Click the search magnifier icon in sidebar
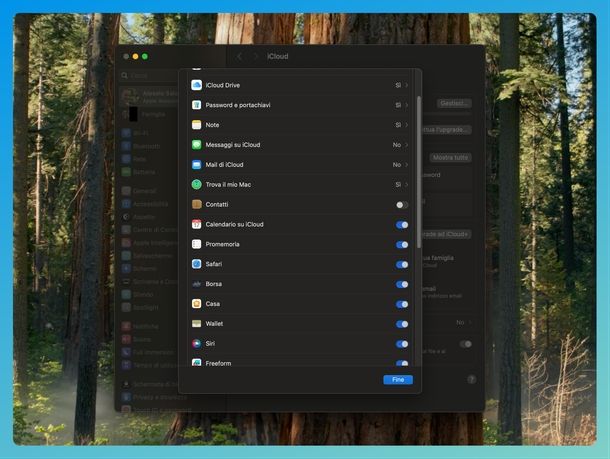Image resolution: width=610 pixels, height=459 pixels. (x=124, y=75)
